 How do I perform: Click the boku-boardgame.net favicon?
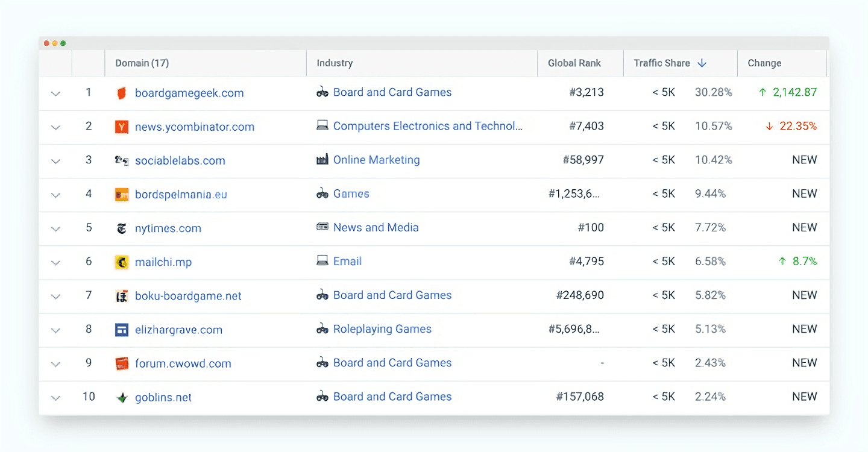pyautogui.click(x=122, y=296)
